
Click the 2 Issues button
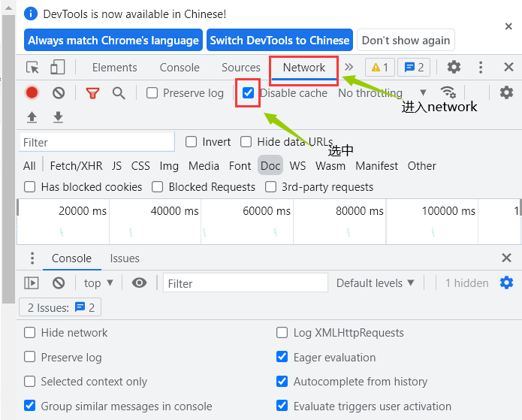(x=60, y=307)
